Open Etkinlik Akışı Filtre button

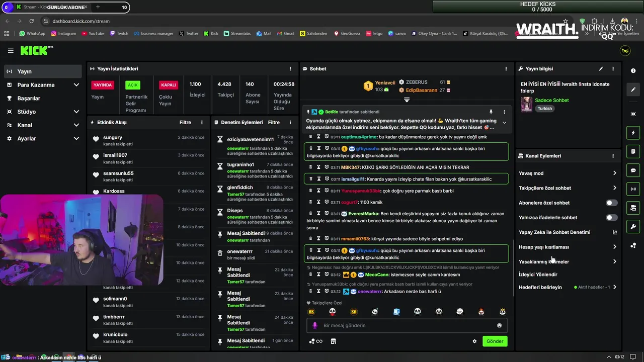coord(185,122)
